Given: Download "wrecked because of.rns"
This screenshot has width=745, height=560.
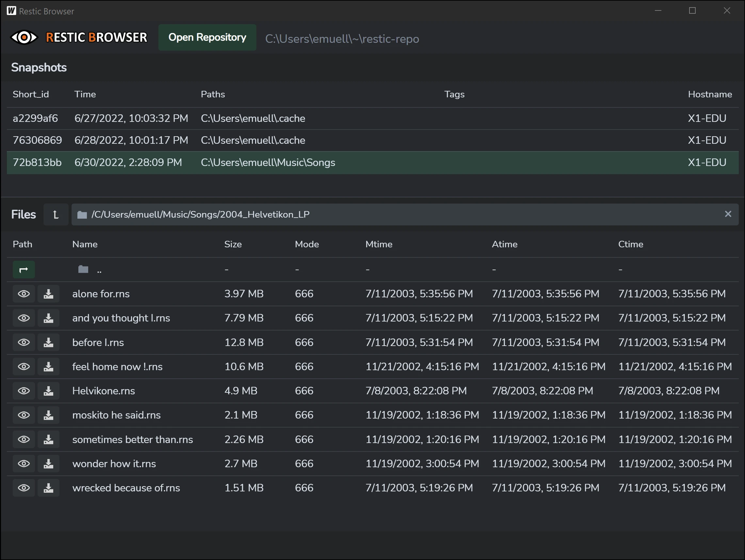Looking at the screenshot, I should [x=48, y=487].
